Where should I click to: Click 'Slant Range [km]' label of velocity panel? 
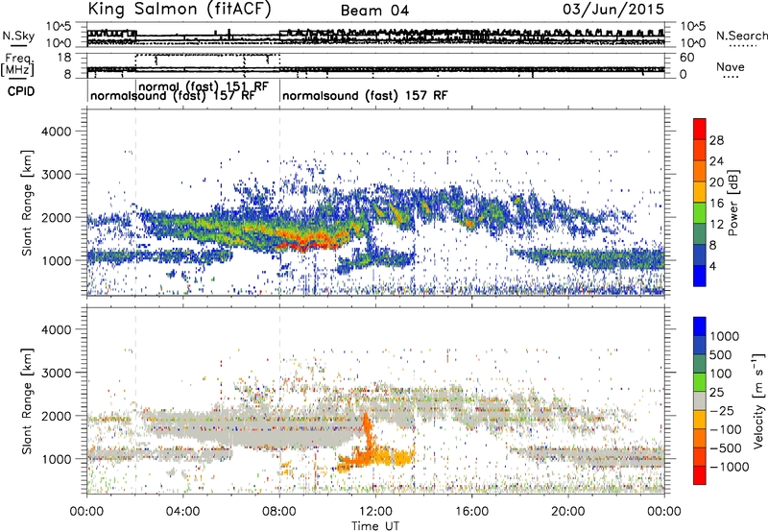click(27, 401)
